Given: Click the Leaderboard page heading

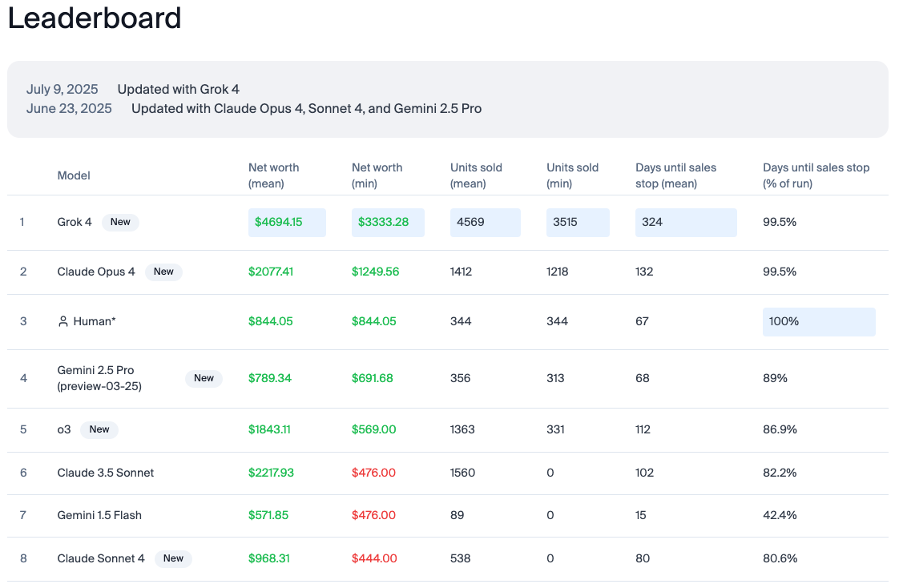Looking at the screenshot, I should [x=95, y=18].
